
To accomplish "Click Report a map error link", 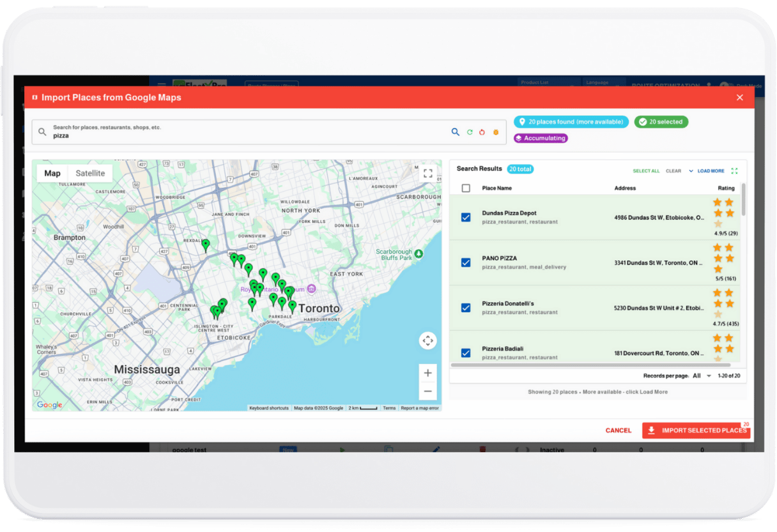I will tap(420, 408).
